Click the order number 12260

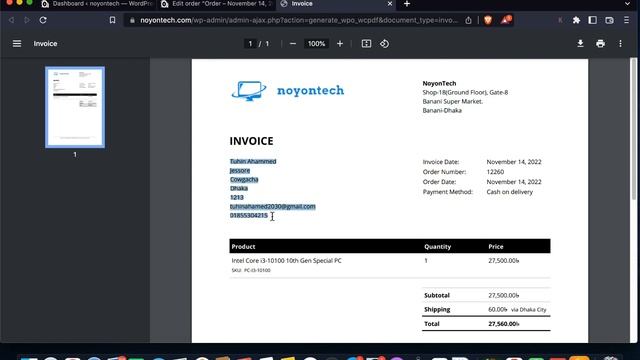(x=495, y=172)
